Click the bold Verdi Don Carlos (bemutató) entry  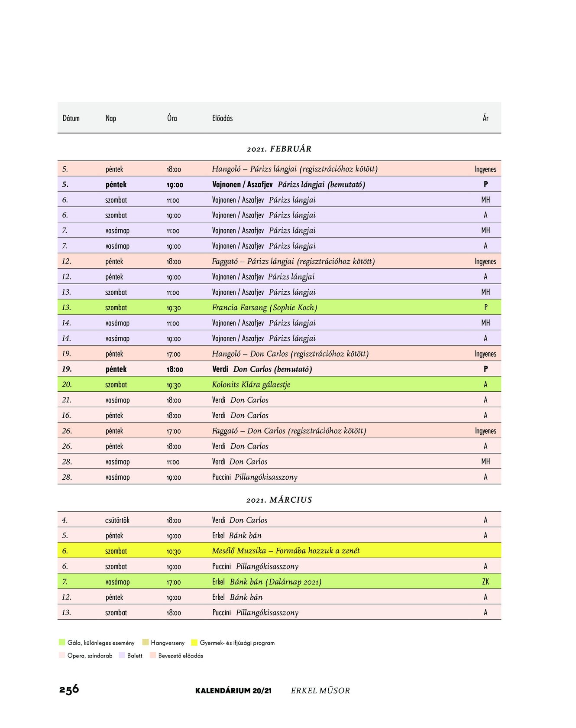pyautogui.click(x=262, y=369)
